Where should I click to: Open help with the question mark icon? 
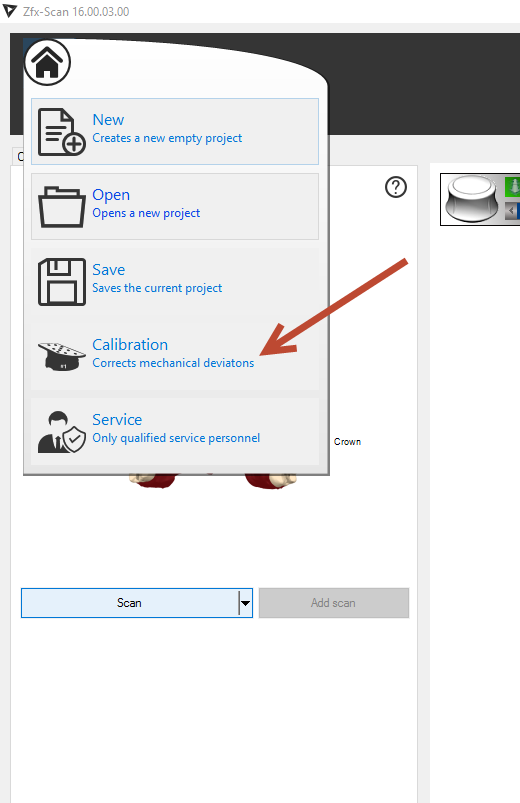click(396, 187)
